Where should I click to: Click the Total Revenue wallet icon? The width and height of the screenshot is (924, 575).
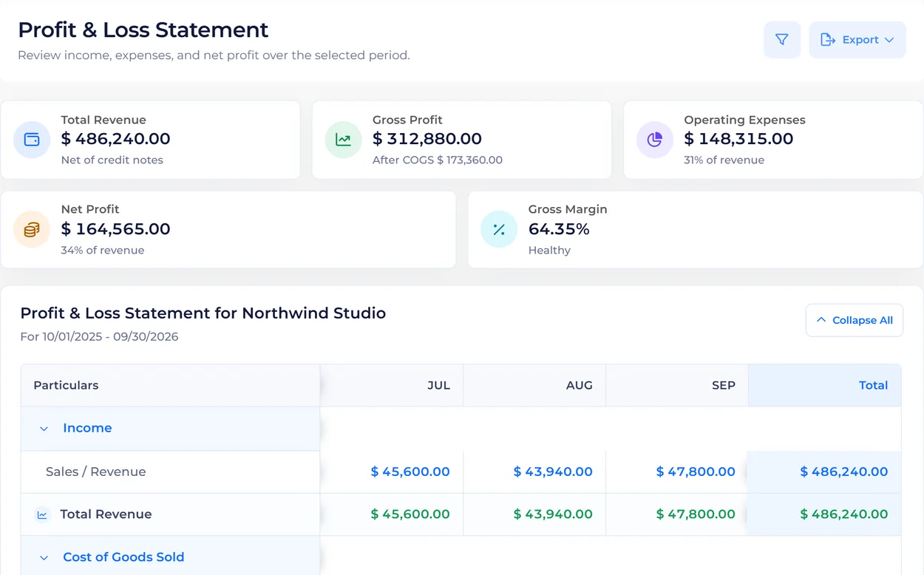coord(32,140)
